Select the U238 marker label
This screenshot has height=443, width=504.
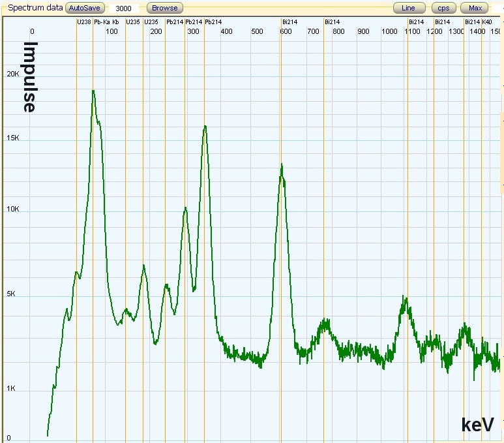(83, 22)
